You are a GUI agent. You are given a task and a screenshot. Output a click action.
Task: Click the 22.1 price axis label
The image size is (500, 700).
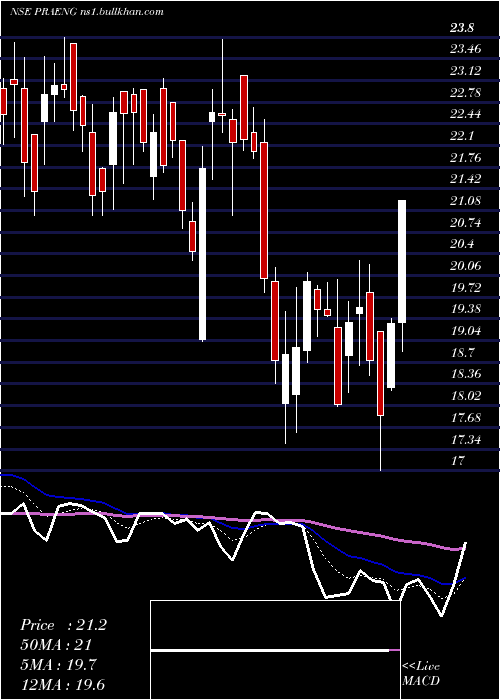(x=461, y=136)
